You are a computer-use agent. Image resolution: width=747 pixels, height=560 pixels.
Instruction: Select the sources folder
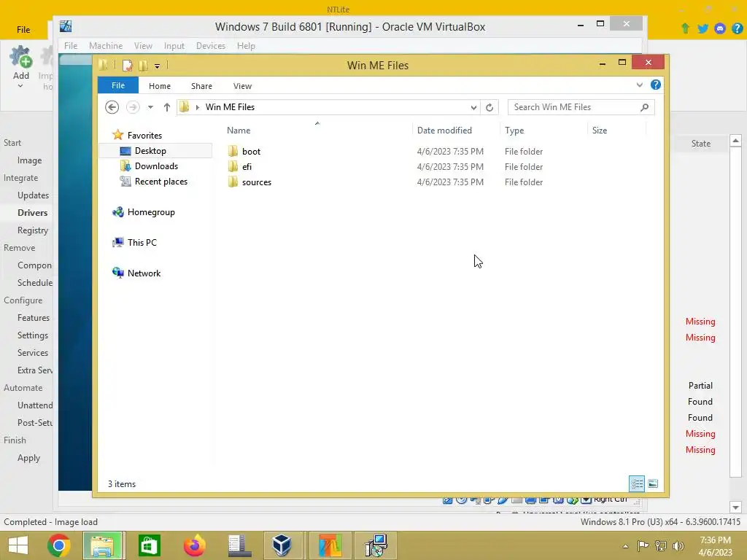(x=257, y=182)
